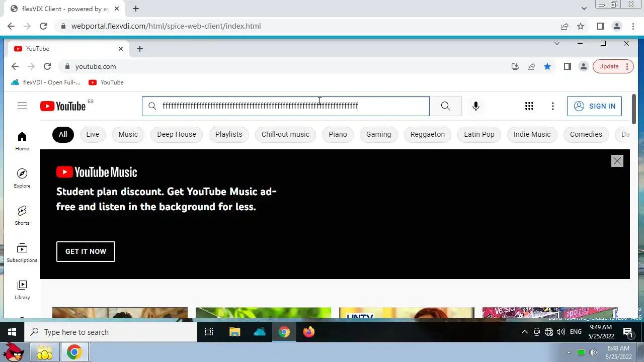Click the YouTube logo
The image size is (644, 362).
pyautogui.click(x=63, y=106)
